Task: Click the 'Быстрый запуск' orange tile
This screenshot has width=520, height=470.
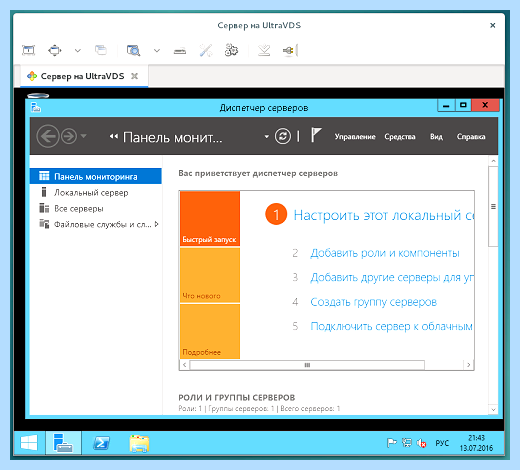Action: coord(210,219)
